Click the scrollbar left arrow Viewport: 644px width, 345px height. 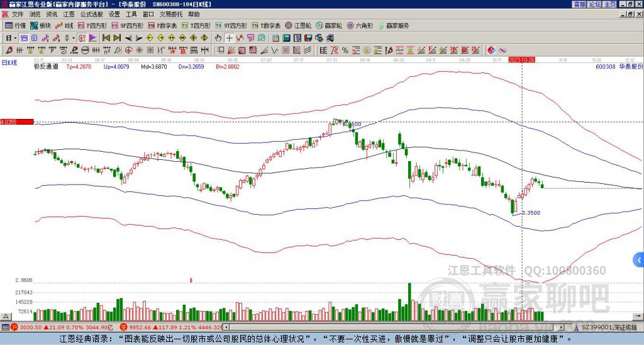[226, 327]
